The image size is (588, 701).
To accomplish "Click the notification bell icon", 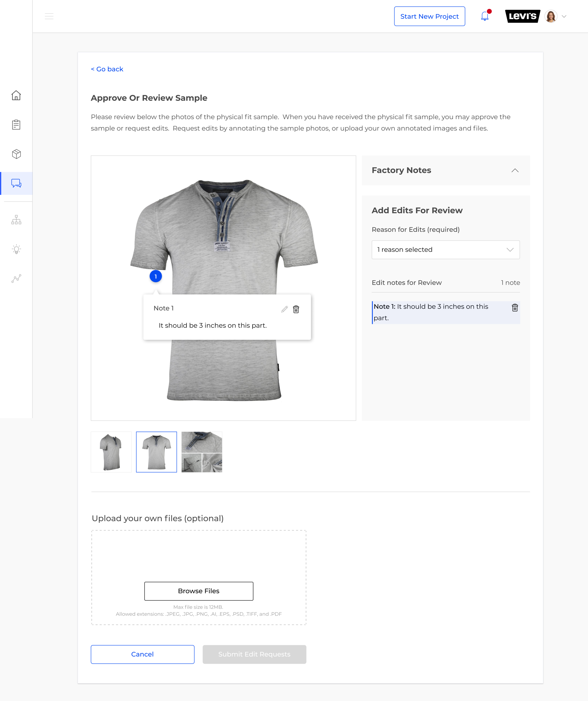I will click(485, 16).
